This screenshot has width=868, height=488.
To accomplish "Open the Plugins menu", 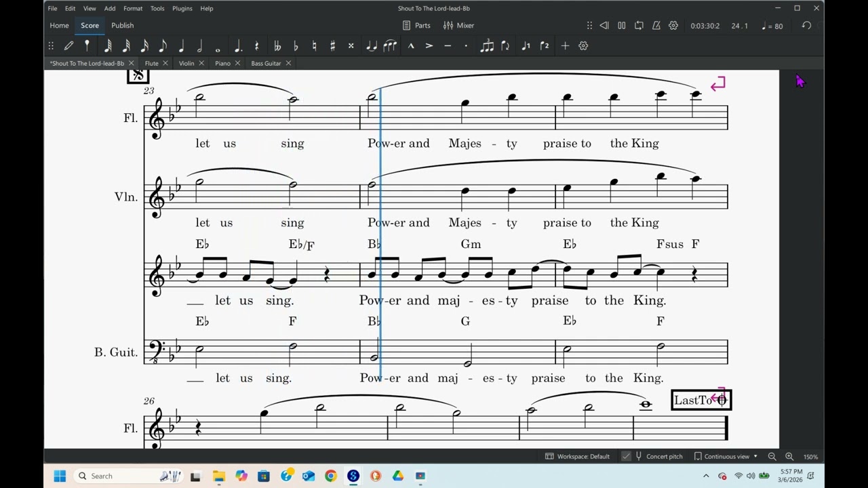I will coord(182,8).
